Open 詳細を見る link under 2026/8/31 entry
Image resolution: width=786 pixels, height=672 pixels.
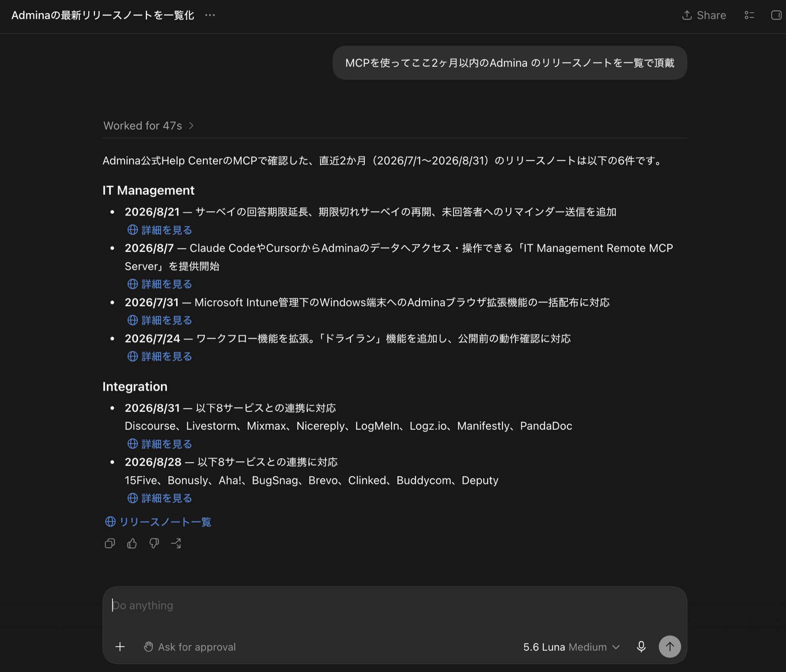pos(160,444)
